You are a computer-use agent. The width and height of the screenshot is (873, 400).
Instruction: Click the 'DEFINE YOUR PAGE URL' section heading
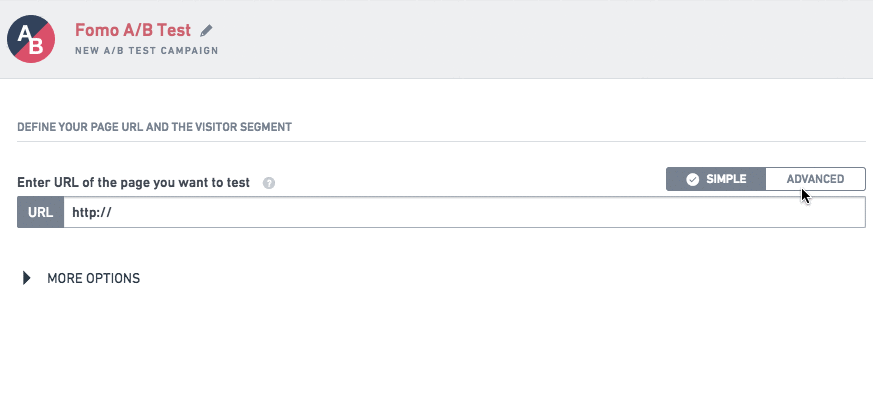pos(154,127)
